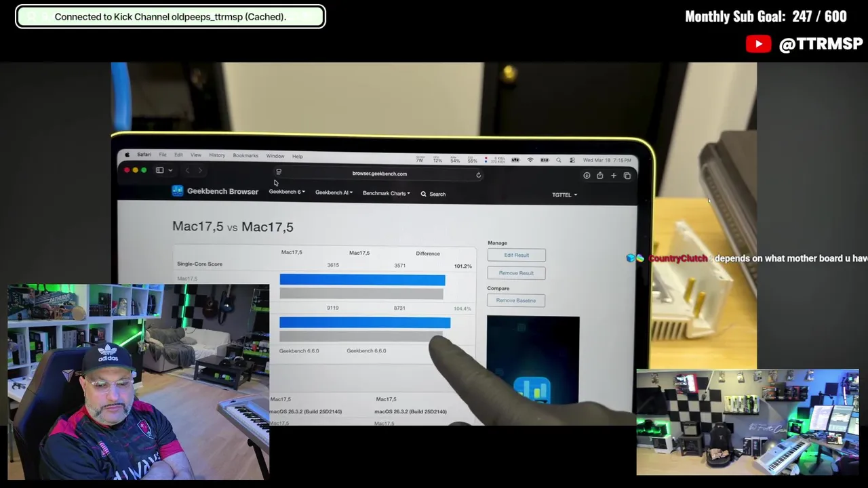Click the score value 8731

coord(399,308)
